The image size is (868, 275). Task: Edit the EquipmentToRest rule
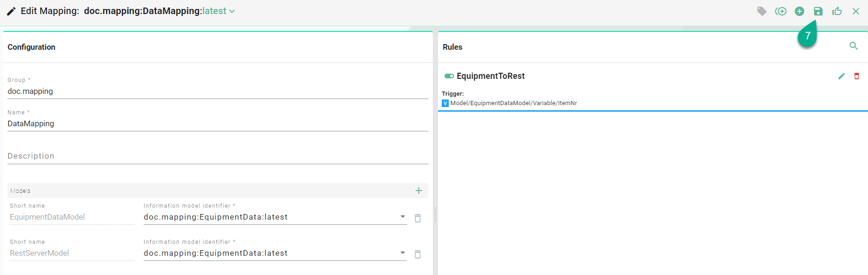(841, 76)
